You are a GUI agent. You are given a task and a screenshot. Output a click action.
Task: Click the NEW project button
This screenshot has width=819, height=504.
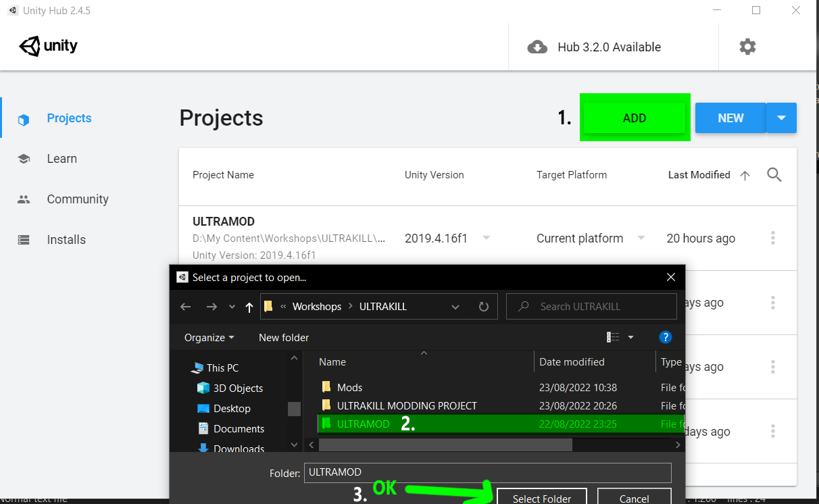tap(730, 118)
